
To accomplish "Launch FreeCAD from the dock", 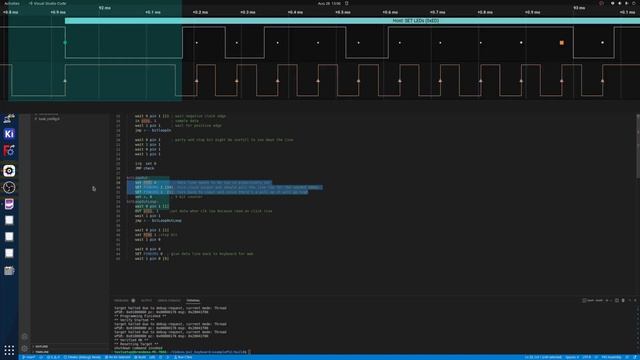I will (x=9, y=151).
